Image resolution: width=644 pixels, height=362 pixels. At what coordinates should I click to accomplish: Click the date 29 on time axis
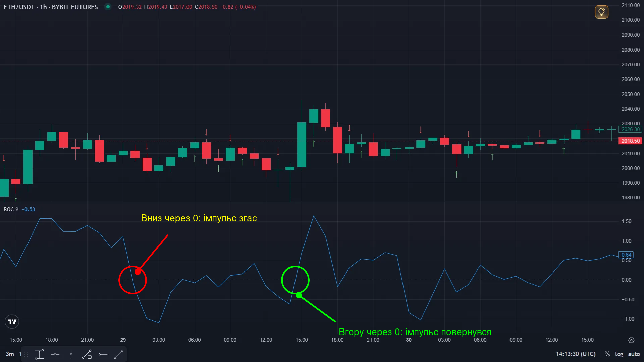123,340
